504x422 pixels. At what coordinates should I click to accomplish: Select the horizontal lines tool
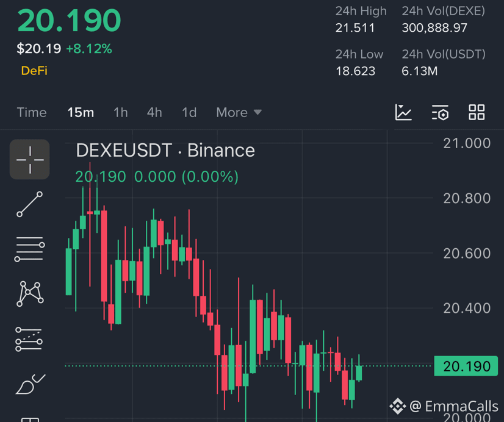click(x=29, y=249)
